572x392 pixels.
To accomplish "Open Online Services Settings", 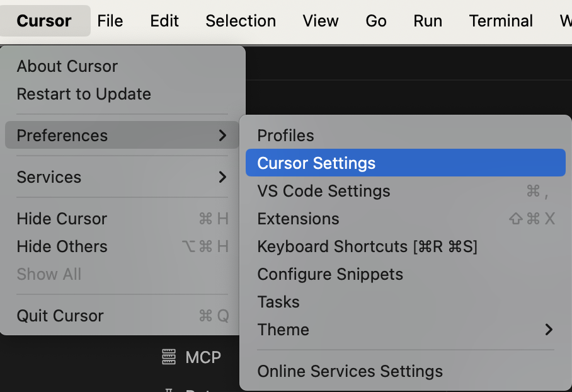I will pyautogui.click(x=406, y=371).
